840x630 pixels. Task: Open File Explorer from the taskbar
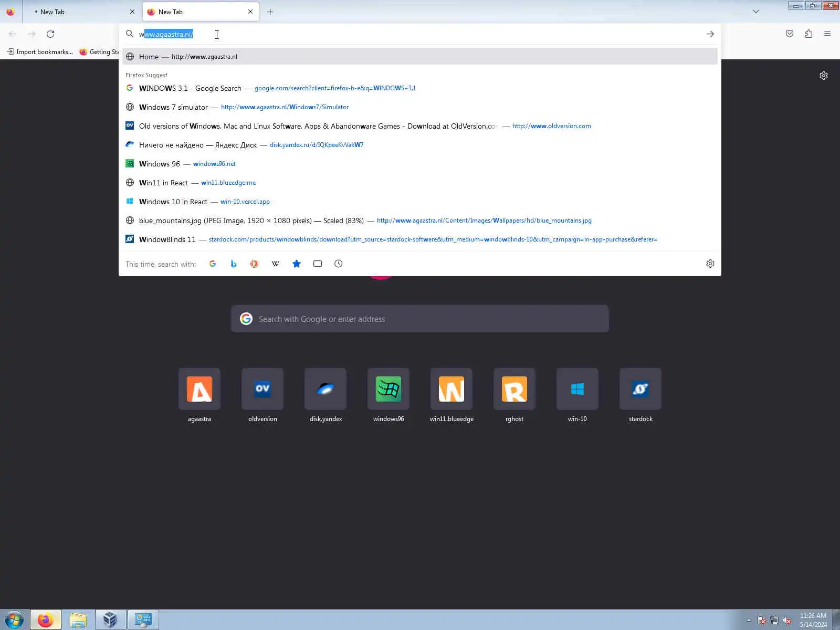(x=78, y=620)
